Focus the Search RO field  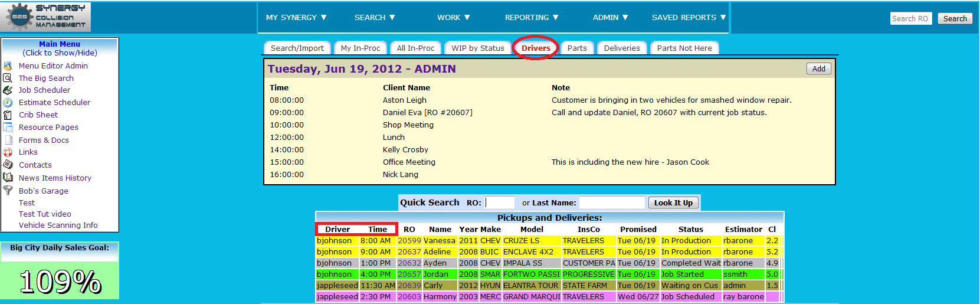point(910,18)
